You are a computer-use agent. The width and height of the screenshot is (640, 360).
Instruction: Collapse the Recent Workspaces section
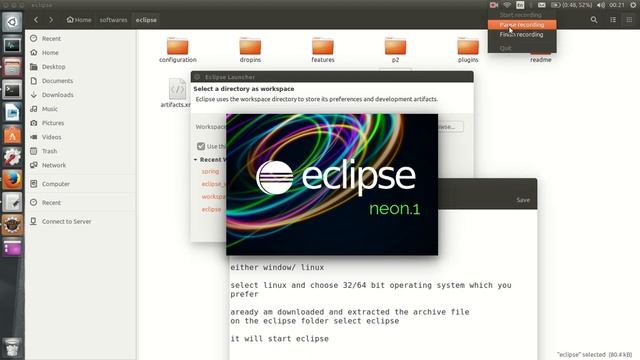[196, 160]
